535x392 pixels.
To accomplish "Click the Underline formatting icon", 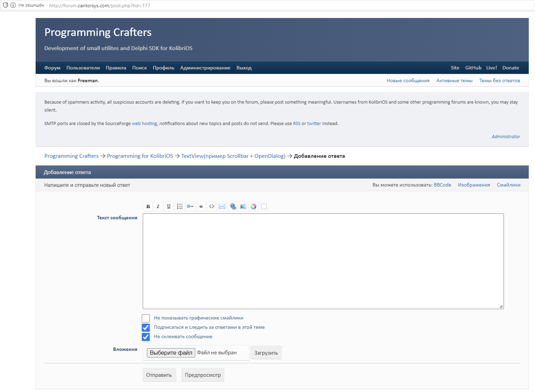I will click(x=169, y=206).
